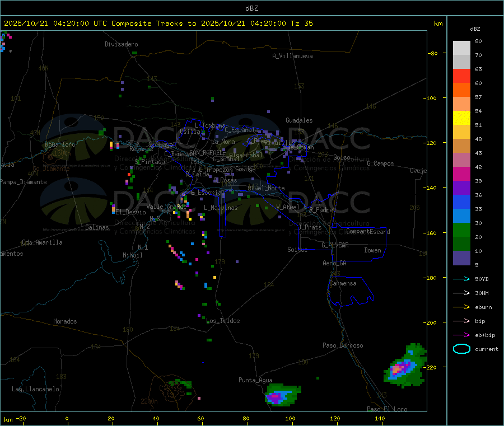Pick the royal blue 35–36 dBZ swatch

[x=461, y=202]
